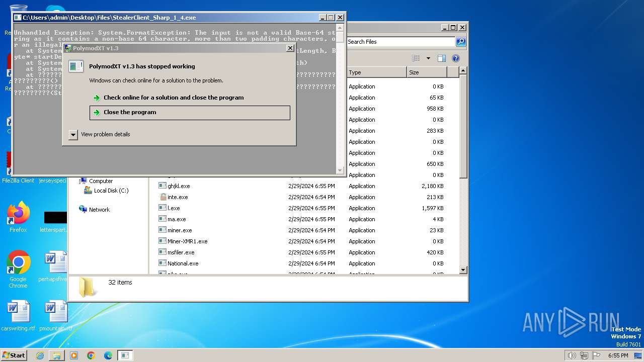Choose 'Check online for a solution and close the program'
The width and height of the screenshot is (644, 362).
(x=174, y=98)
